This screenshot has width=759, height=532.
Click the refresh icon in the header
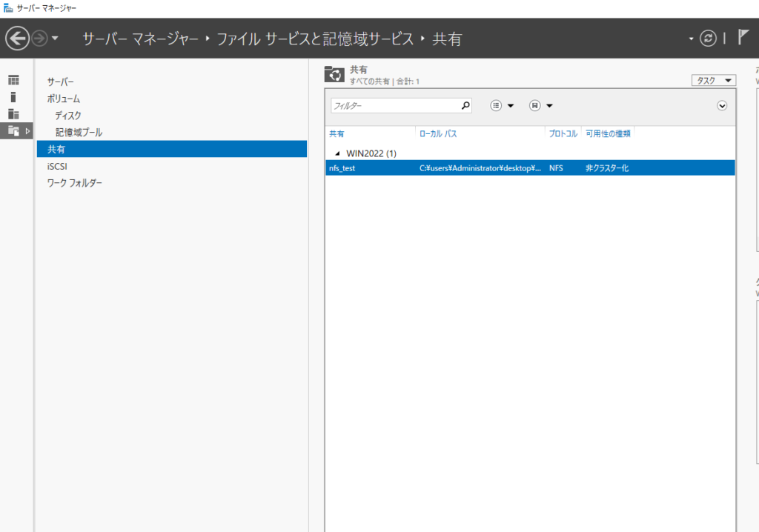coord(709,39)
